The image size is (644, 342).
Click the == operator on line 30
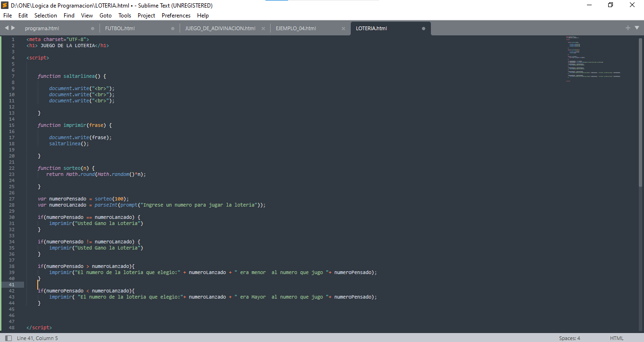click(x=89, y=217)
